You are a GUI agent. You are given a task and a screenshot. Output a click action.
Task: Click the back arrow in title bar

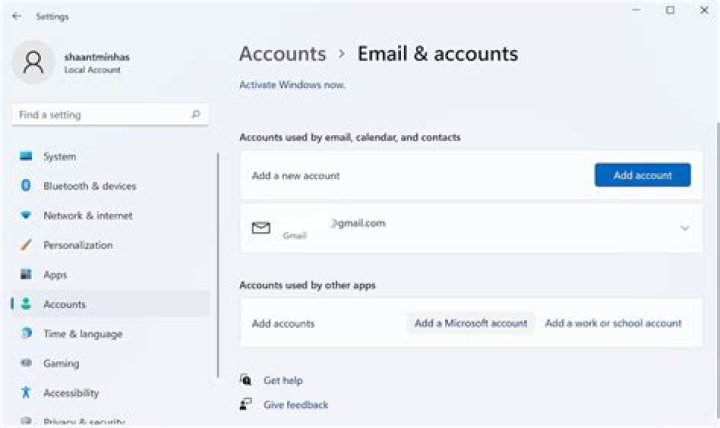(x=17, y=16)
